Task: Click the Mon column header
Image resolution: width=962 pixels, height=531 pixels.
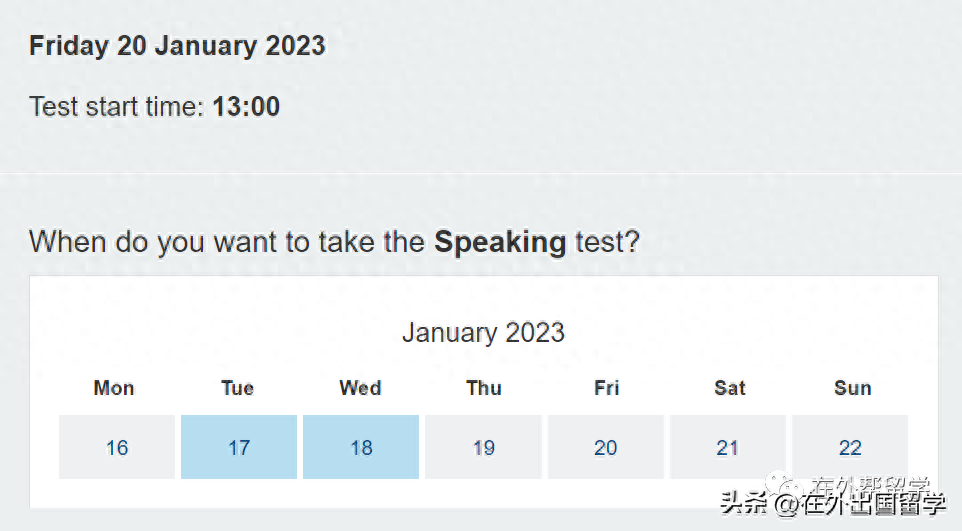Action: point(114,388)
